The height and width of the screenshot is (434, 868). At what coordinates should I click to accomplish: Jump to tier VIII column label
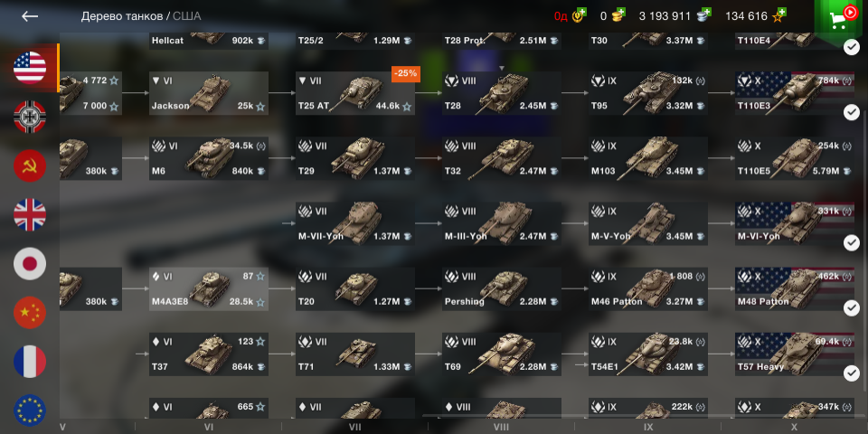(x=501, y=428)
